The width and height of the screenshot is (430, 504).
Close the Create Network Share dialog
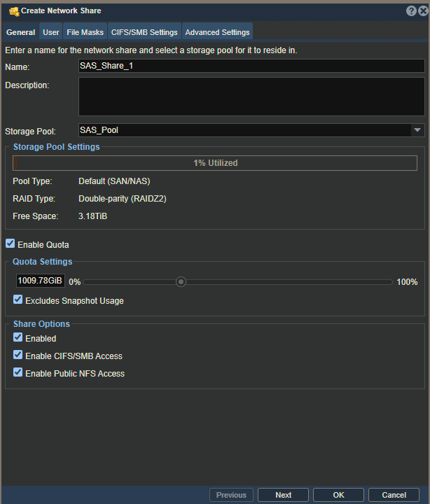pos(423,11)
